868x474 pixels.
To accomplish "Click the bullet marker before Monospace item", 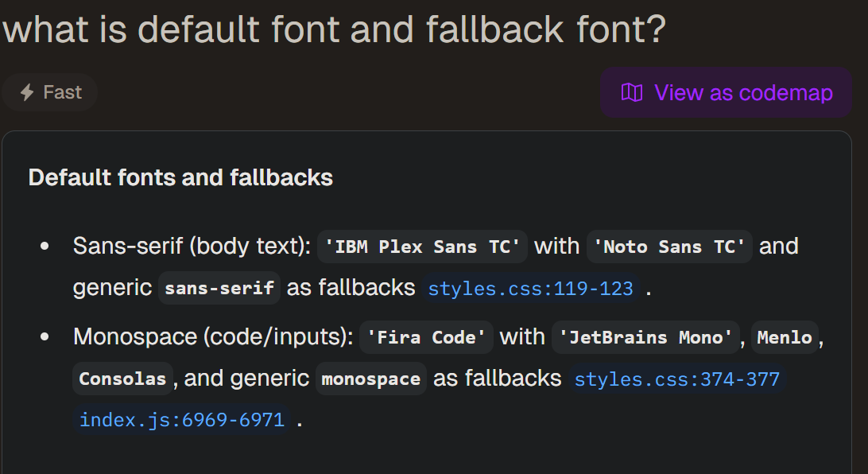I will tap(45, 337).
